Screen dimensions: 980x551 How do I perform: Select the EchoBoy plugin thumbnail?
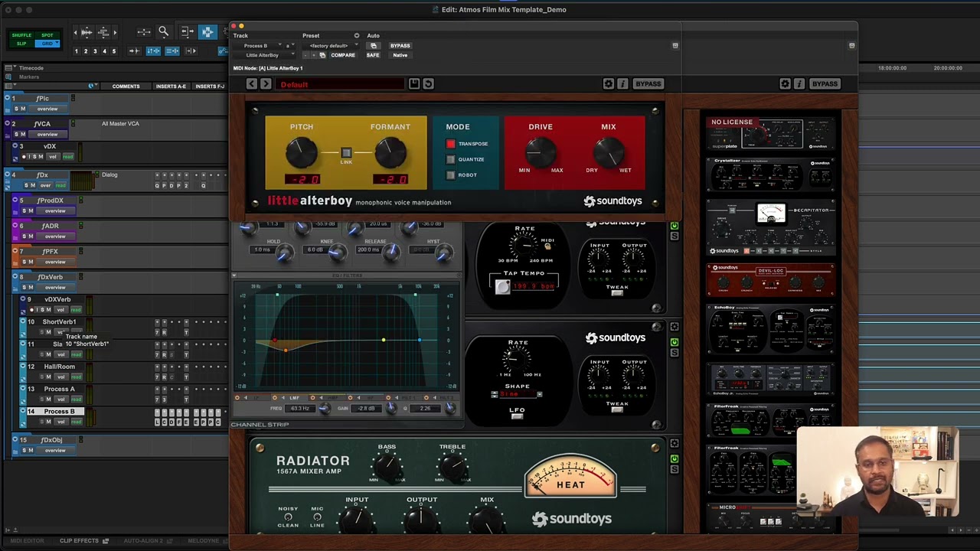(770, 329)
